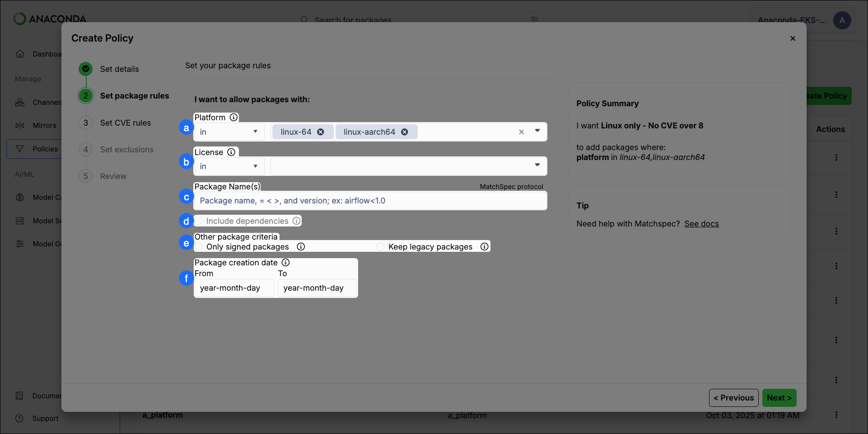Click the Keep legacy packages info icon
Image resolution: width=868 pixels, height=434 pixels.
(x=484, y=246)
